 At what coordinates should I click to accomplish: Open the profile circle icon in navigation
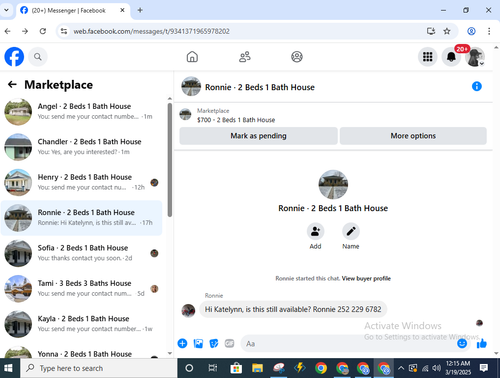(x=297, y=57)
